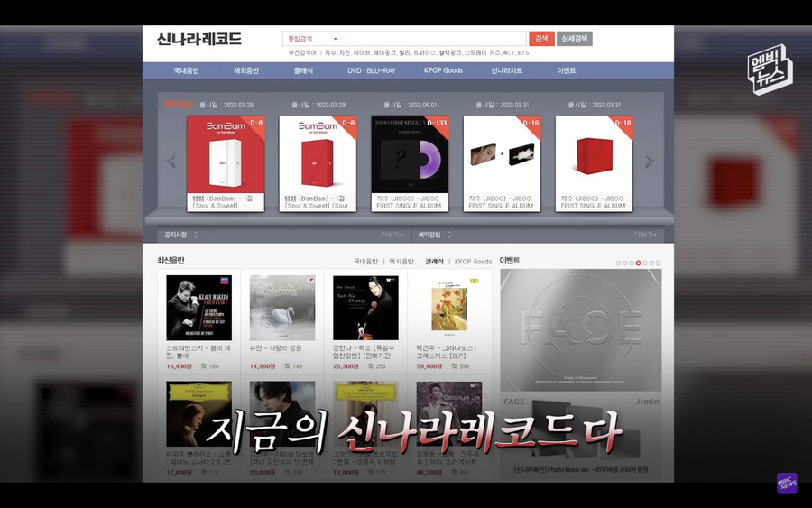Open the 해외음반 menu

click(x=246, y=70)
